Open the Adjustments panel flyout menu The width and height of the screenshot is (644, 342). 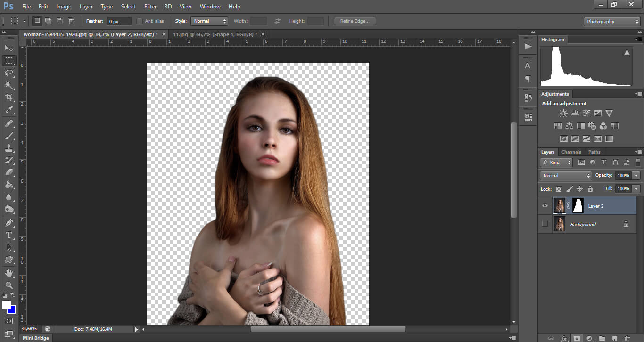pyautogui.click(x=638, y=94)
